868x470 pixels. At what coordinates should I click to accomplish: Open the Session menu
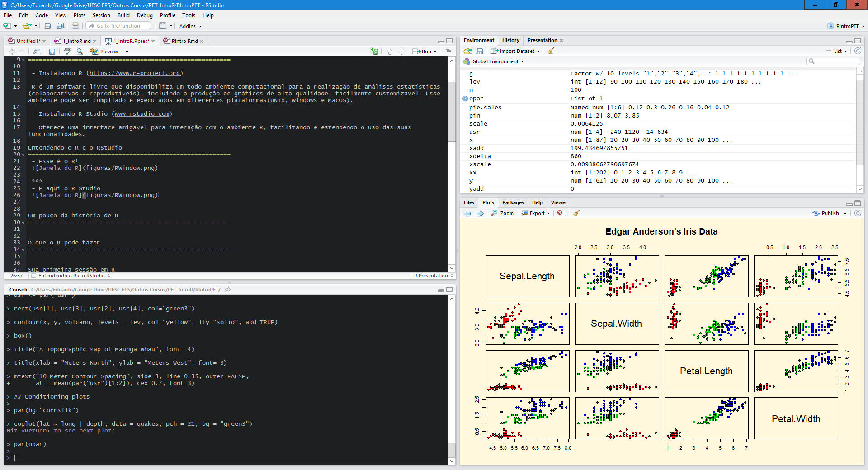[101, 15]
